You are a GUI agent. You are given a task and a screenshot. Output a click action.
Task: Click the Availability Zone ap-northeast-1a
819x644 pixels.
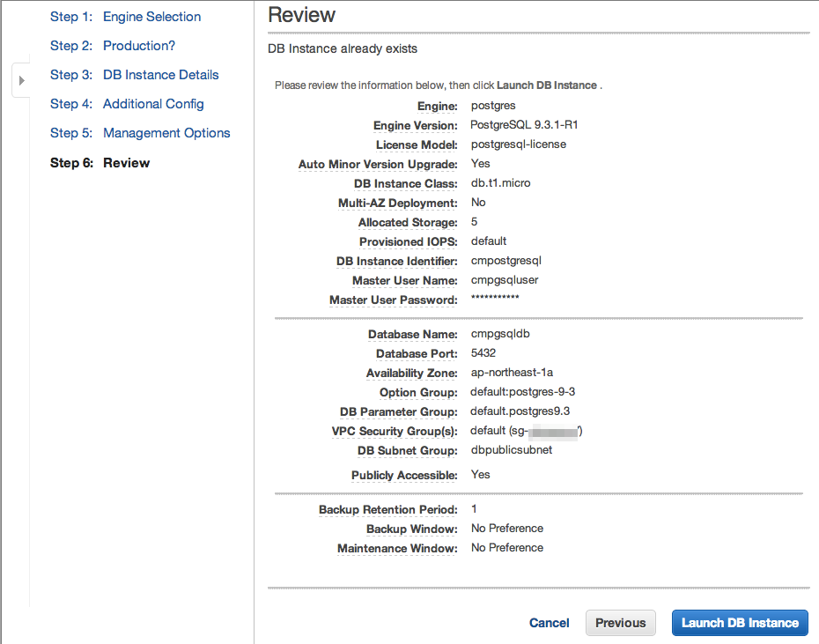pyautogui.click(x=513, y=373)
